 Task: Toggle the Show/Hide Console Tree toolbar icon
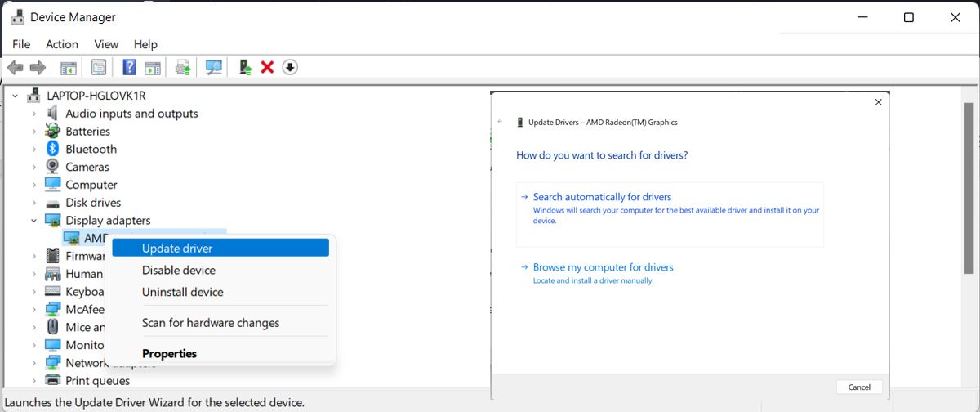click(x=69, y=67)
